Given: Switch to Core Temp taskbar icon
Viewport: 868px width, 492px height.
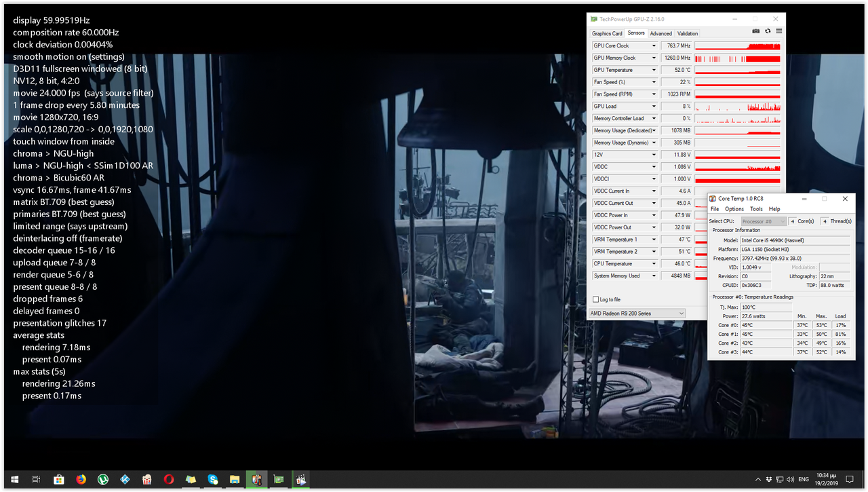Looking at the screenshot, I should 256,479.
